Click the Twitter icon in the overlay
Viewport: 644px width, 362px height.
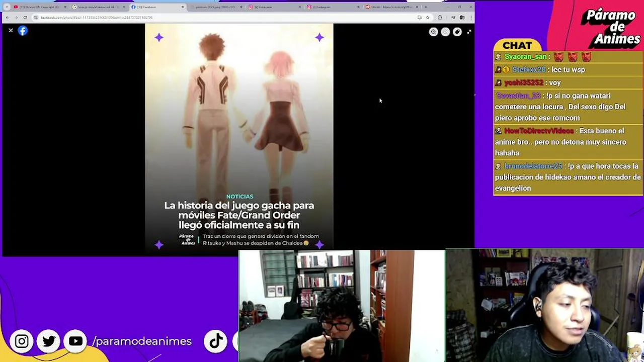tap(49, 341)
